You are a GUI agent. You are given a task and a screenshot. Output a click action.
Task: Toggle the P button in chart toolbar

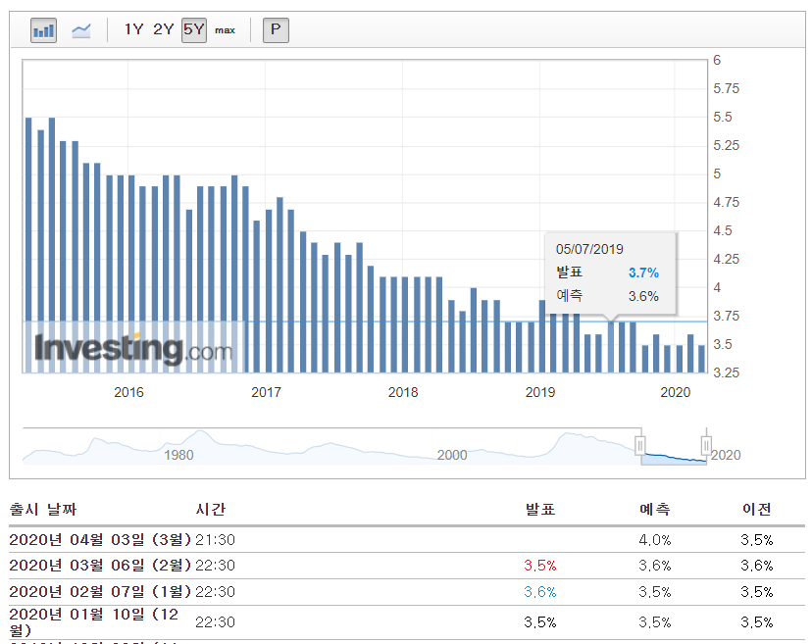pyautogui.click(x=276, y=30)
